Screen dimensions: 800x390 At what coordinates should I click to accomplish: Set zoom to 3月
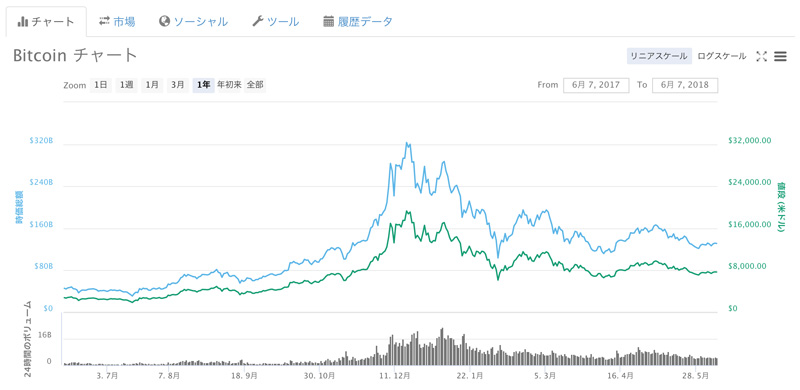point(178,85)
